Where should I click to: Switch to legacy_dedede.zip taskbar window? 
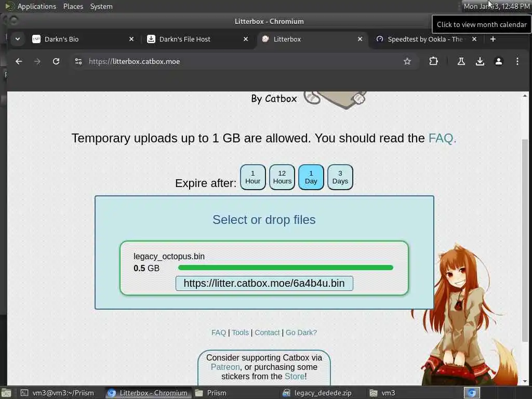[322, 393]
